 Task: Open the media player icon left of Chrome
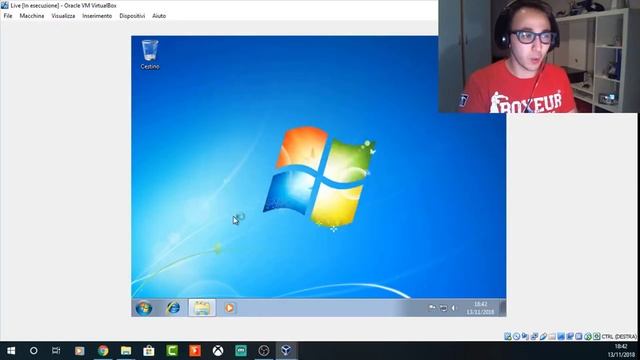79,351
